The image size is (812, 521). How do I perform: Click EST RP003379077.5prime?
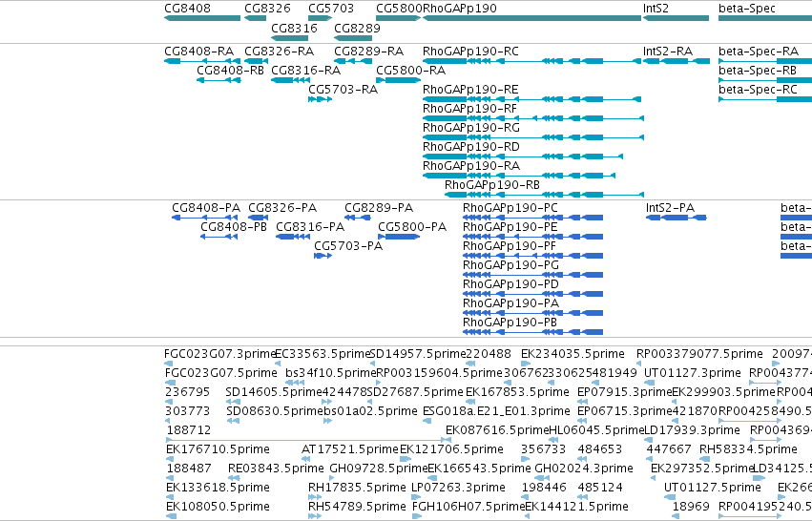(x=639, y=365)
